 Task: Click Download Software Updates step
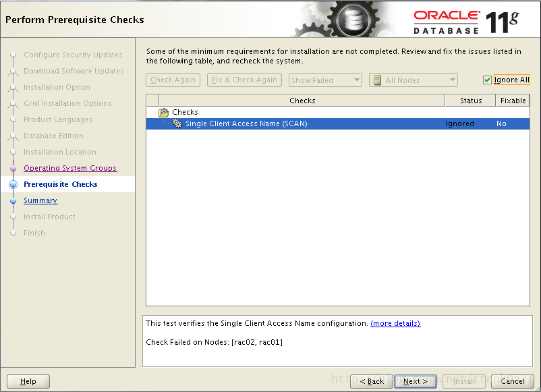point(74,71)
